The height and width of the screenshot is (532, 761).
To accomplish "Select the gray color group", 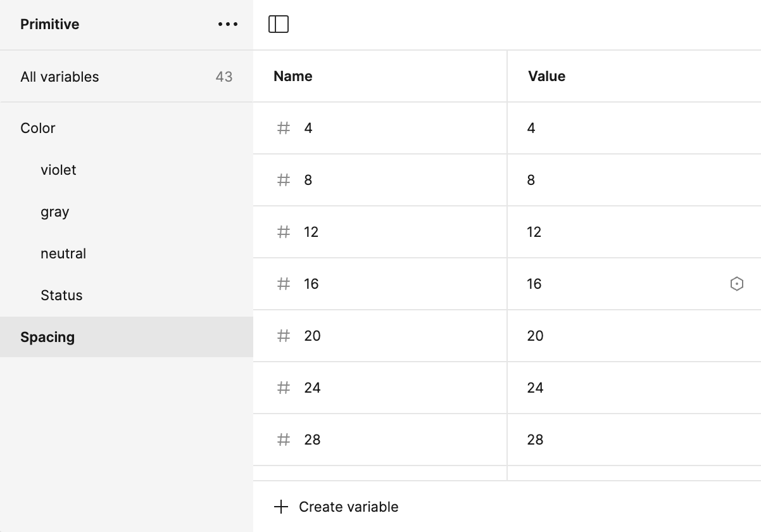I will (x=55, y=212).
